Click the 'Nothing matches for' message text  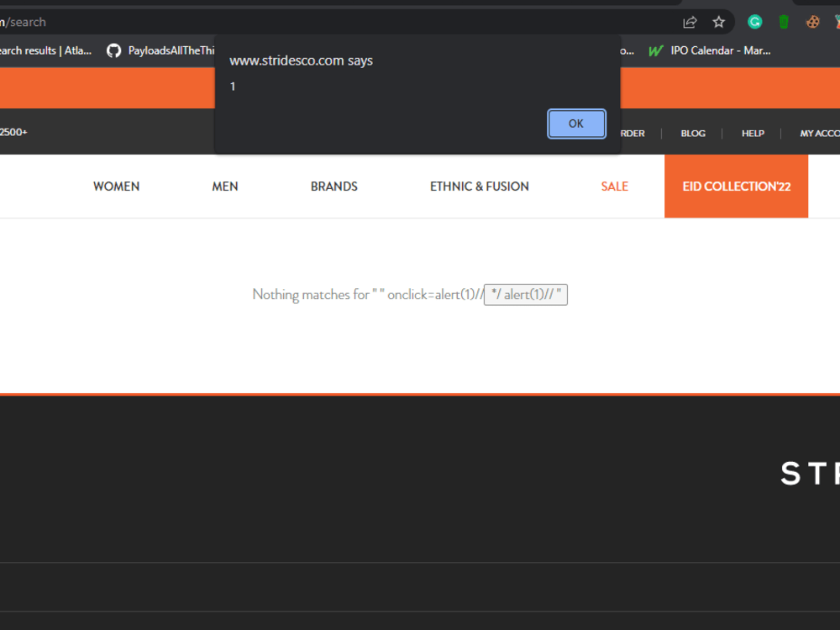tap(311, 295)
